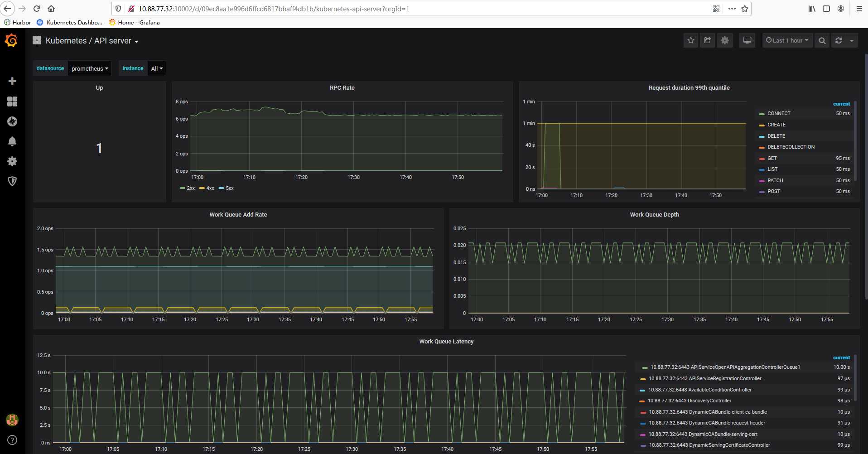Sort Work Queue Latency legend by current
Image resolution: width=868 pixels, height=454 pixels.
[x=841, y=357]
